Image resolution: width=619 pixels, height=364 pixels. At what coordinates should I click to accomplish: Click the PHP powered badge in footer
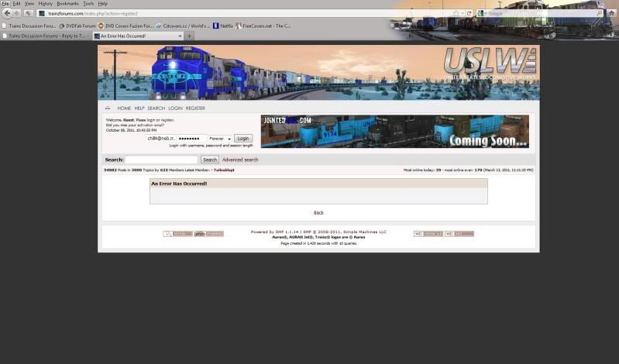click(209, 234)
